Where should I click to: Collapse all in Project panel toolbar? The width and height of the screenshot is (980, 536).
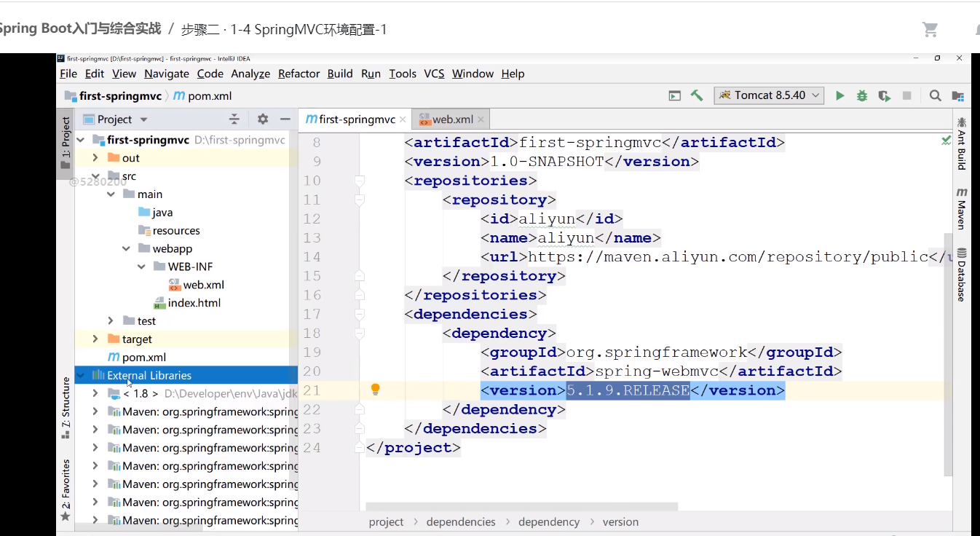pyautogui.click(x=234, y=119)
